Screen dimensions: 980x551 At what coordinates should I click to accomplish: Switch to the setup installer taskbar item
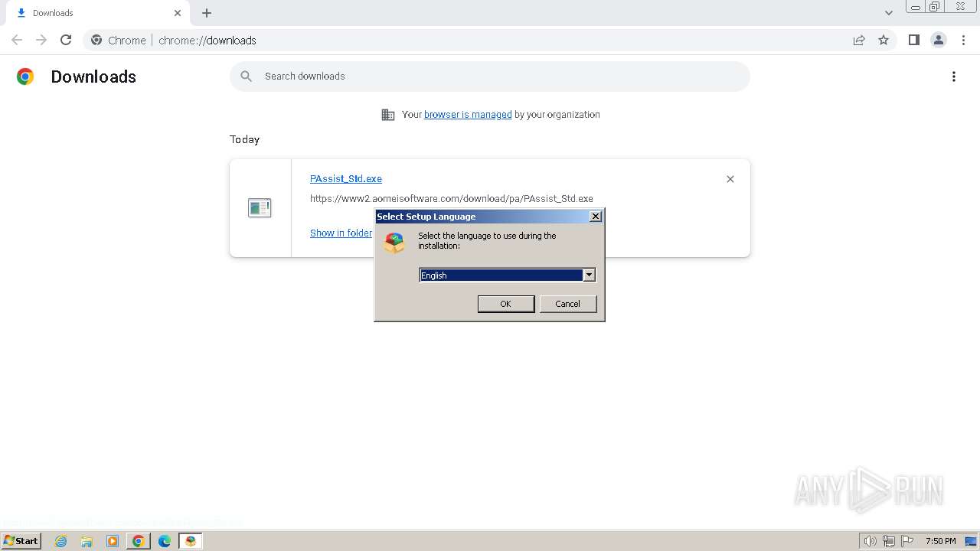(x=191, y=541)
